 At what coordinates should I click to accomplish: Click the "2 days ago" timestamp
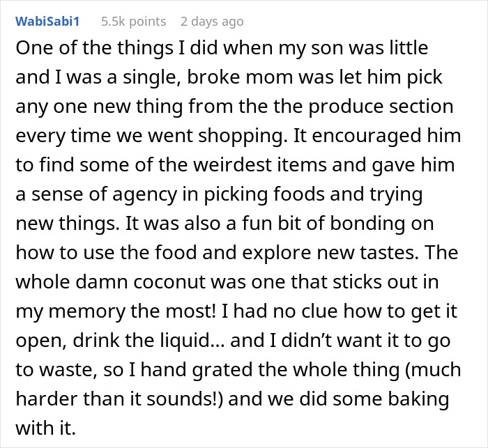coord(211,22)
